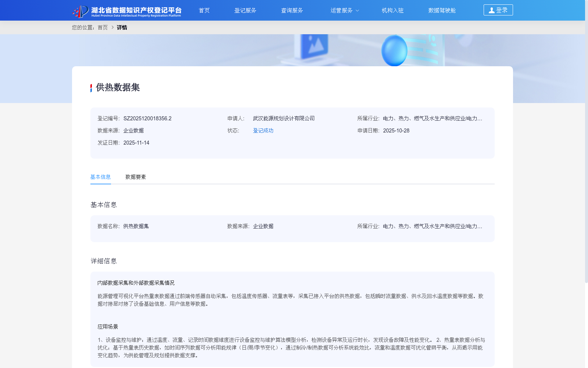Click 企业数据 in the 基本信息 section

[263, 226]
